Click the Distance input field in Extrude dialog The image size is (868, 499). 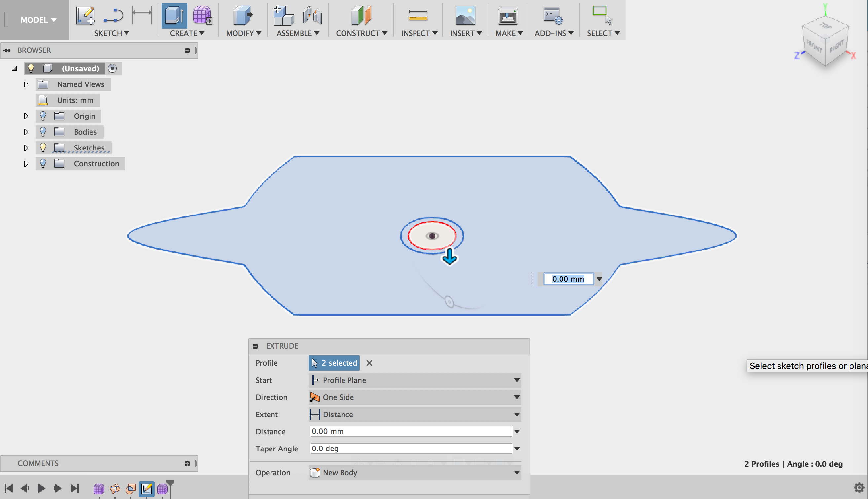point(411,431)
